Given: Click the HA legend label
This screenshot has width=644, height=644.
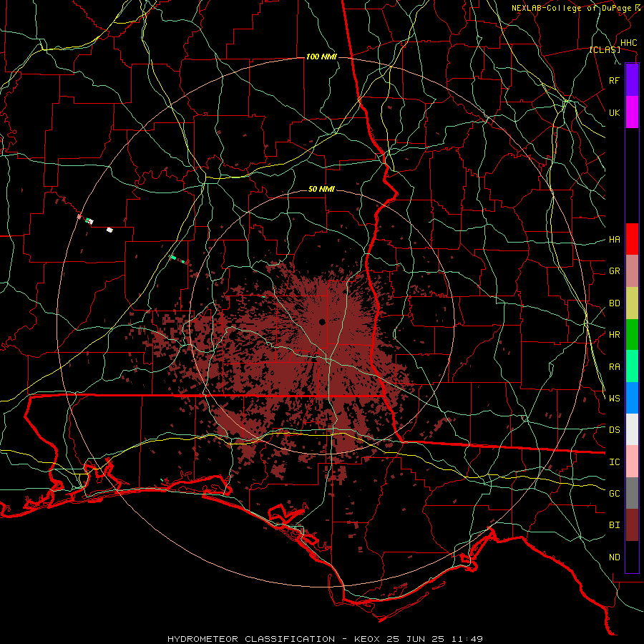Looking at the screenshot, I should point(615,240).
